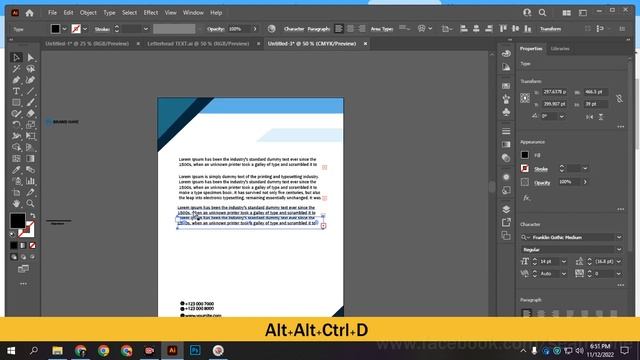Switch to Gradient color mode
The height and width of the screenshot is (360, 640).
point(23,245)
